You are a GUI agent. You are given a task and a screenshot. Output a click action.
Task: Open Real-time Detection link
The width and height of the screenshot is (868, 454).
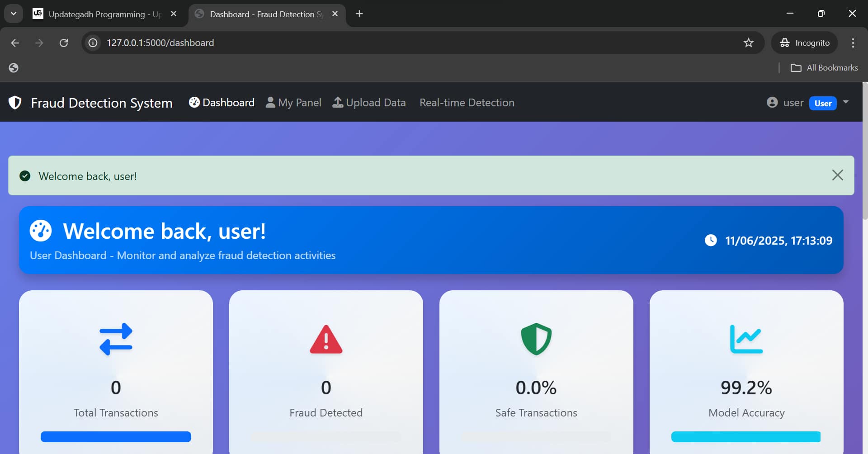pyautogui.click(x=467, y=103)
